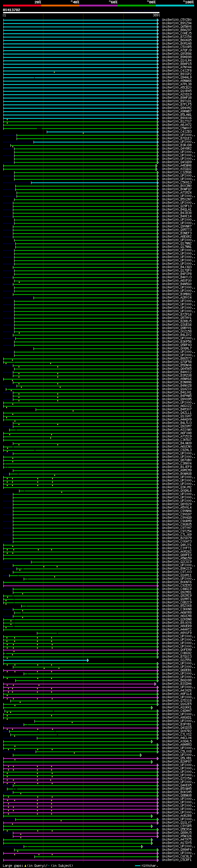The image size is (197, 868).
Task: Select hit label UniRef100_A7NY44
Action: click(x=177, y=67)
